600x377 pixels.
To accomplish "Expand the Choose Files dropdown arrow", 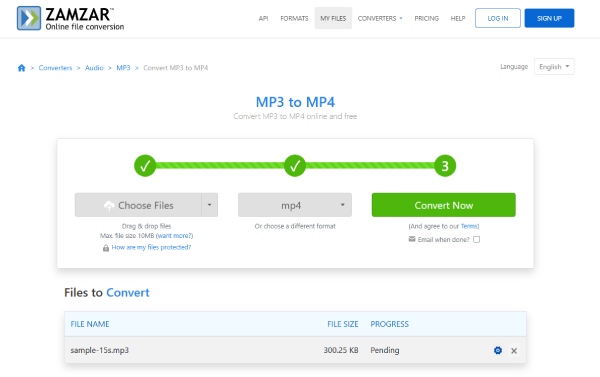I will click(209, 205).
